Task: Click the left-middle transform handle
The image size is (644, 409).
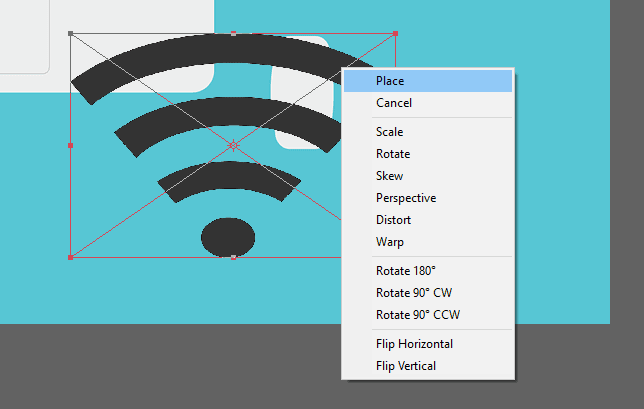Action: pos(70,145)
